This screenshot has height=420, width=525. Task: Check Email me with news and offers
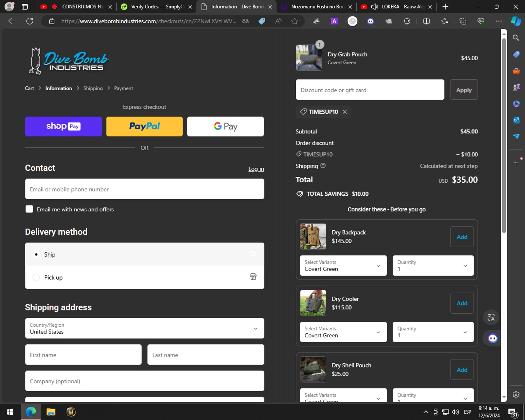tap(29, 209)
